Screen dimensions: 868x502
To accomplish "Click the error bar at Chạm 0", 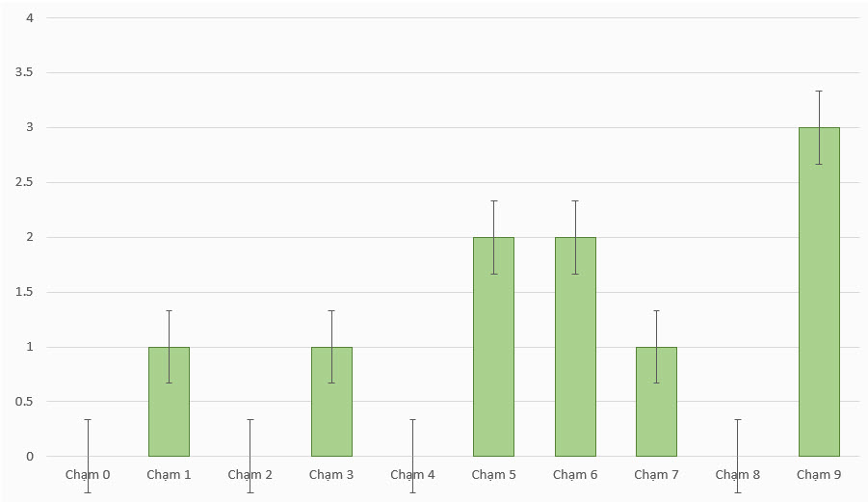I will pyautogui.click(x=88, y=438).
